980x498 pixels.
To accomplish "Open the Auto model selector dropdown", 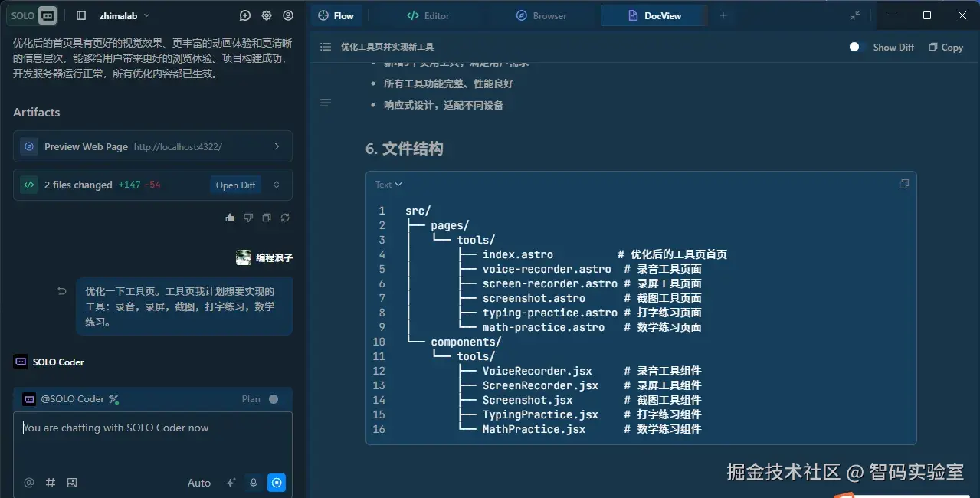I will [198, 483].
